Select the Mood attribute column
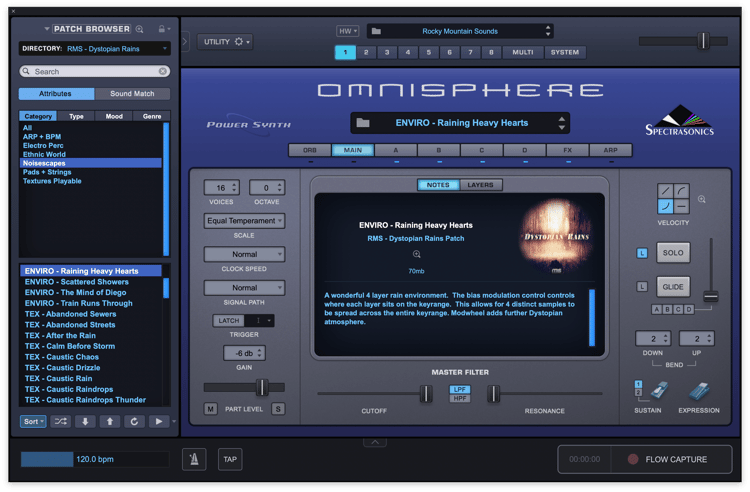This screenshot has width=750, height=492. point(114,116)
